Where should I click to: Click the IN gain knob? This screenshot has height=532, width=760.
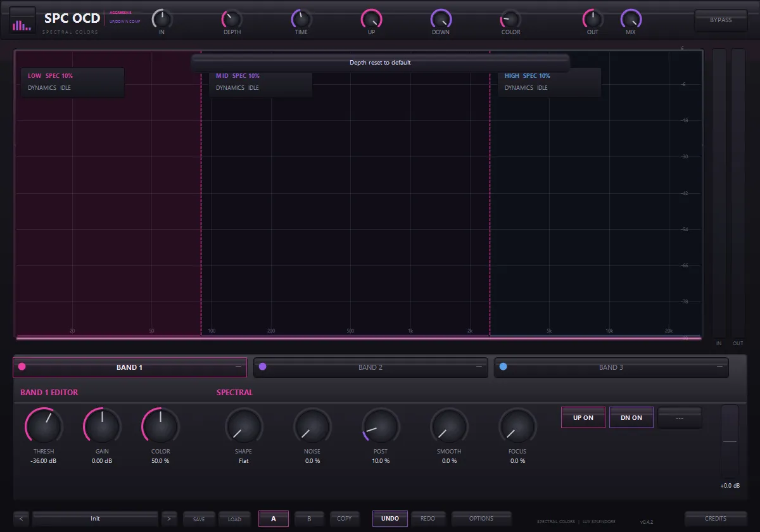click(x=162, y=19)
